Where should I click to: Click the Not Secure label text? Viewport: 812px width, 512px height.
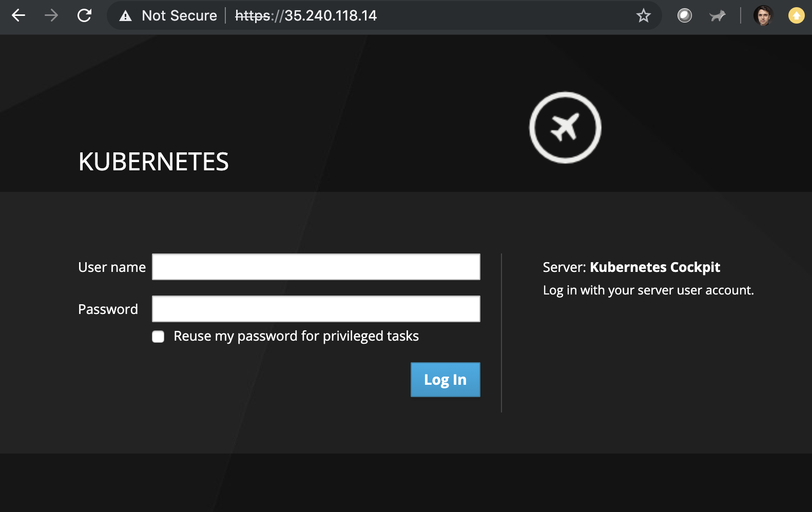(179, 16)
